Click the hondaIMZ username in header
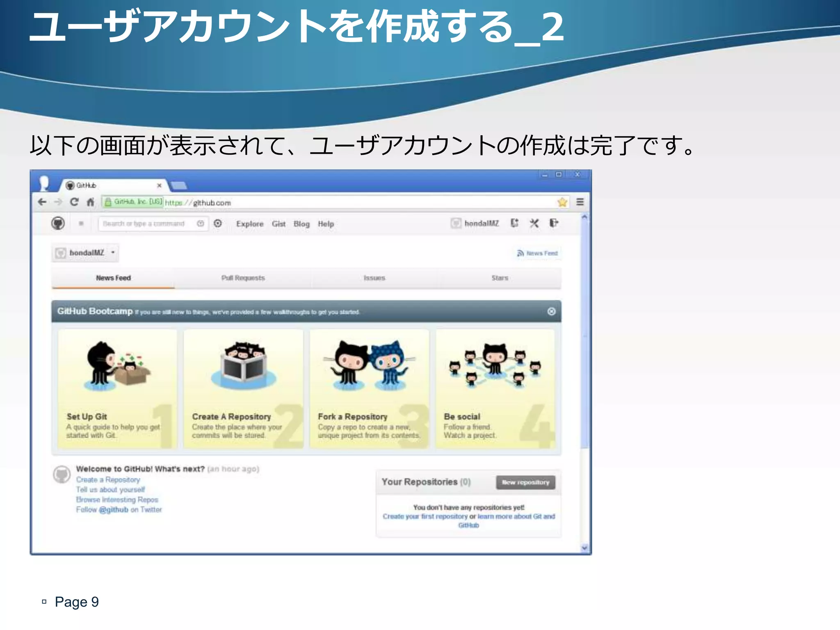The height and width of the screenshot is (630, 840). pos(482,223)
